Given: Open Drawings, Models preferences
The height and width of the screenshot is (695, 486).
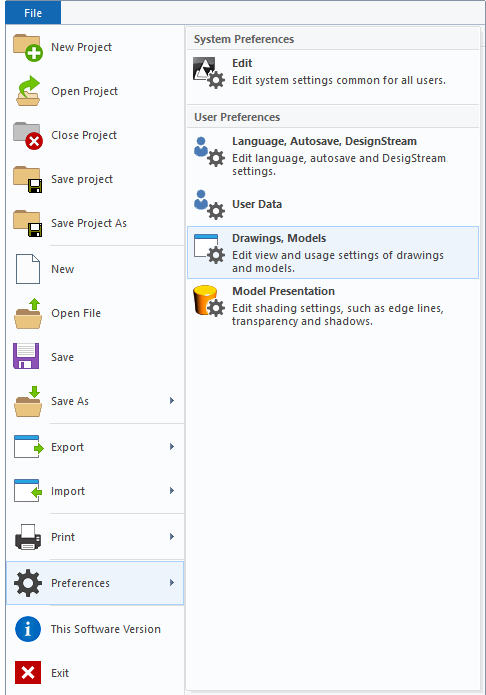Looking at the screenshot, I should (333, 253).
